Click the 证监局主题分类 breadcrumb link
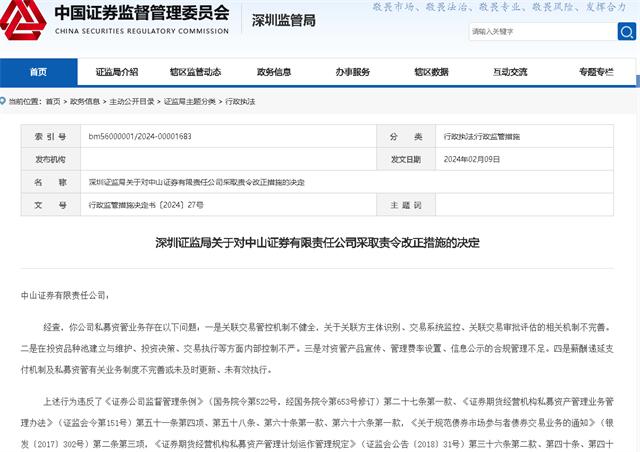 click(x=190, y=101)
